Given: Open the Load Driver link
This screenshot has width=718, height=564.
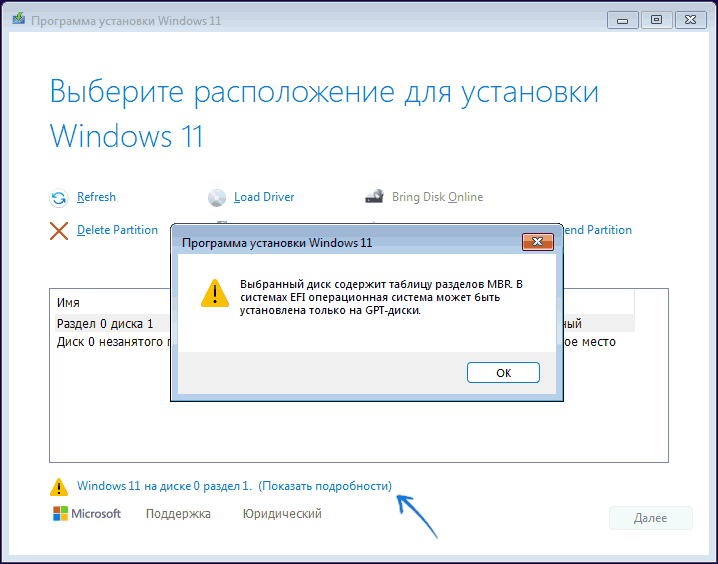Looking at the screenshot, I should tap(264, 197).
